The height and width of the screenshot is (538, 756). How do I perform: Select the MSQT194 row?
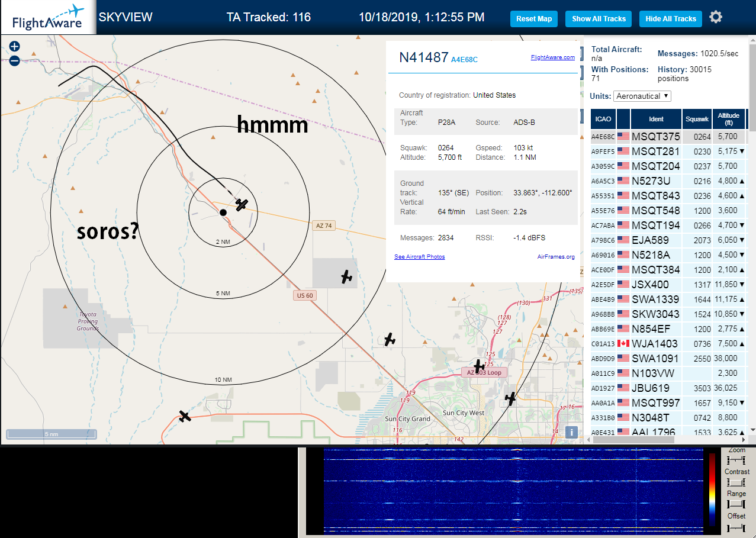[x=668, y=225]
